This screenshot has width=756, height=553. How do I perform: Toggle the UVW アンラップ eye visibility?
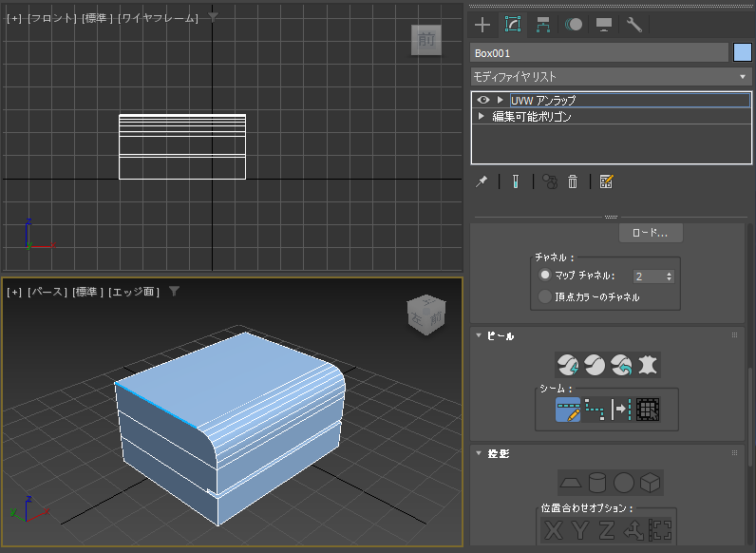click(x=483, y=100)
